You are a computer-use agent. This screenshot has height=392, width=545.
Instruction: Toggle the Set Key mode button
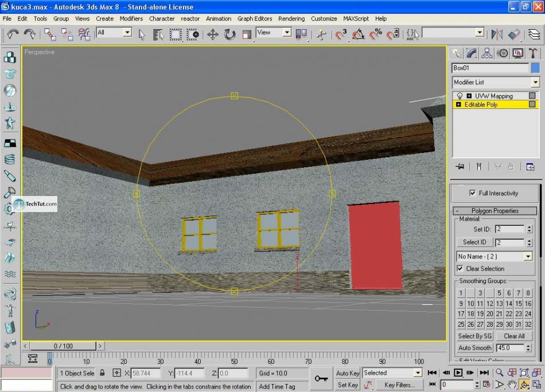click(347, 385)
